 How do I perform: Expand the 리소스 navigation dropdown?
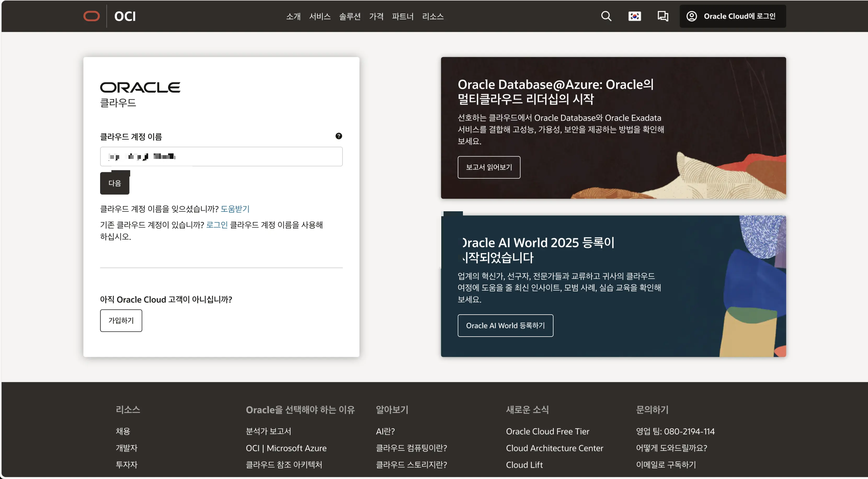point(433,16)
